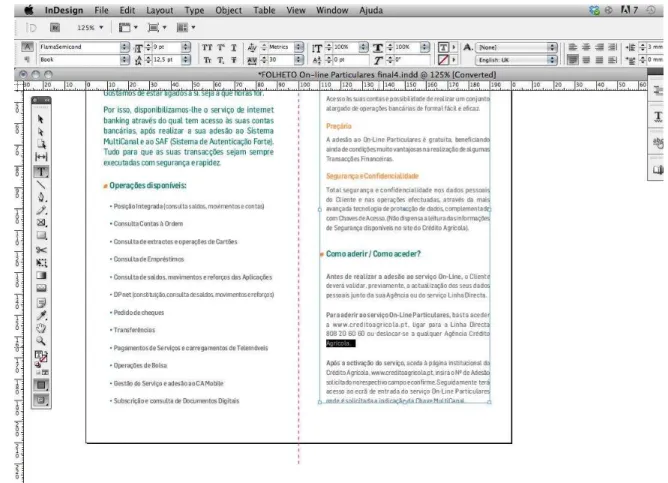The width and height of the screenshot is (668, 483).
Task: Click the heading Como aderir / Como aceder?
Action: click(373, 254)
